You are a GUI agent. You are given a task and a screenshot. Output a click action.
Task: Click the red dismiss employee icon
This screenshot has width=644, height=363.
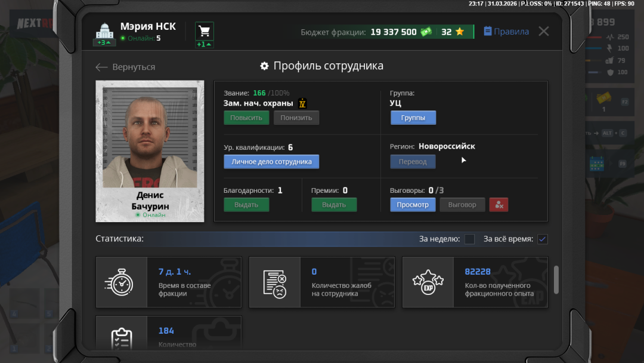pyautogui.click(x=499, y=205)
